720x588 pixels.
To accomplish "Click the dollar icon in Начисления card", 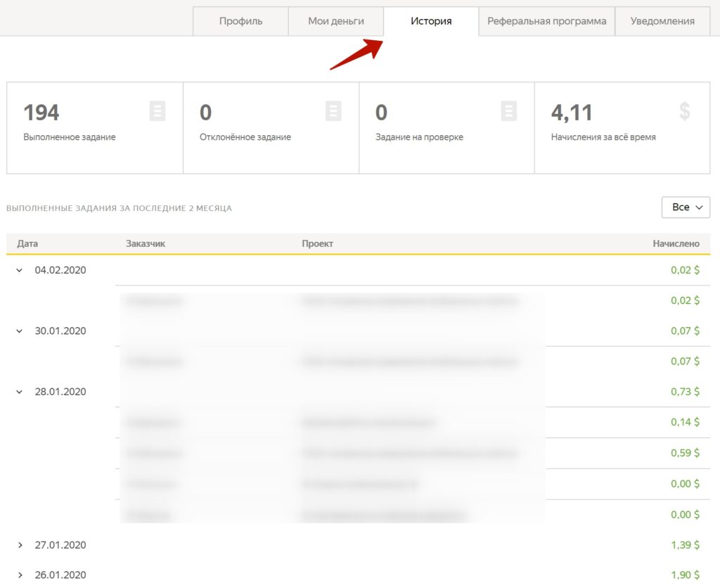I will pyautogui.click(x=685, y=111).
